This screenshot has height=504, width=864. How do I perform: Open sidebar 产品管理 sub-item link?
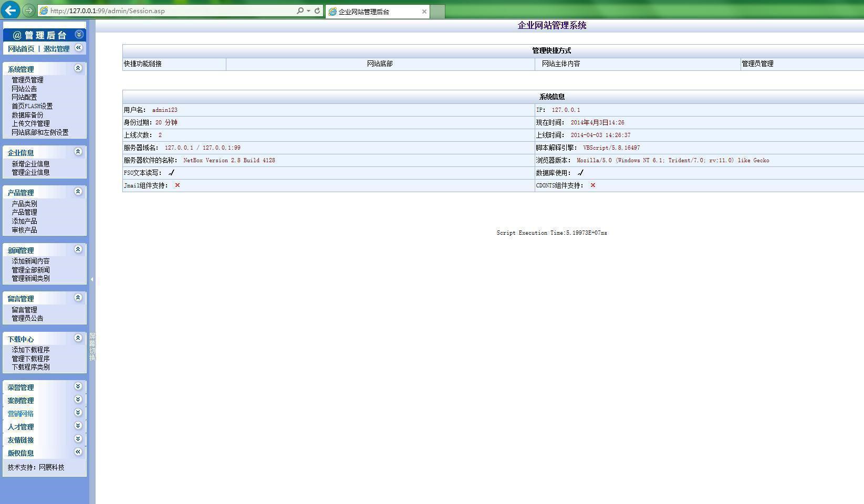click(24, 212)
